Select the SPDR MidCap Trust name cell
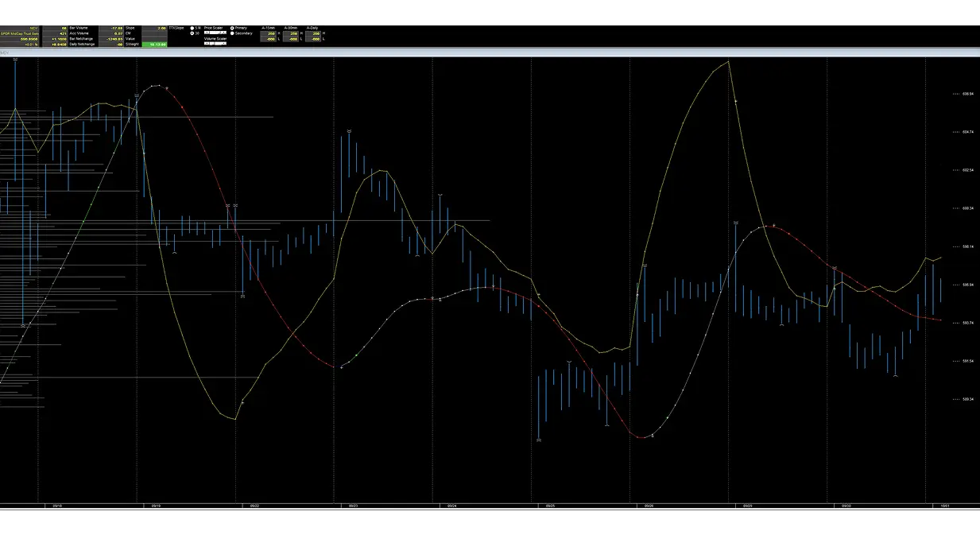Screen dimensions: 980x535 tap(19, 33)
